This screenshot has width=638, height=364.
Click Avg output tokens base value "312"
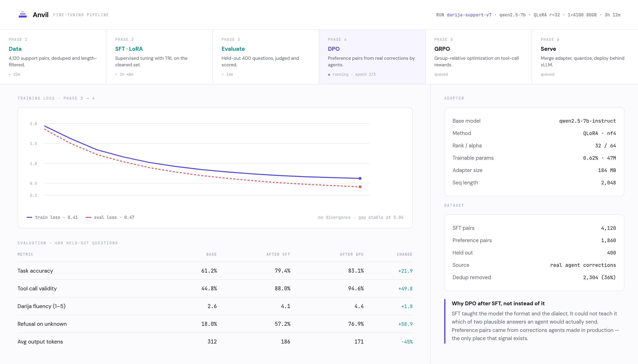(212, 342)
